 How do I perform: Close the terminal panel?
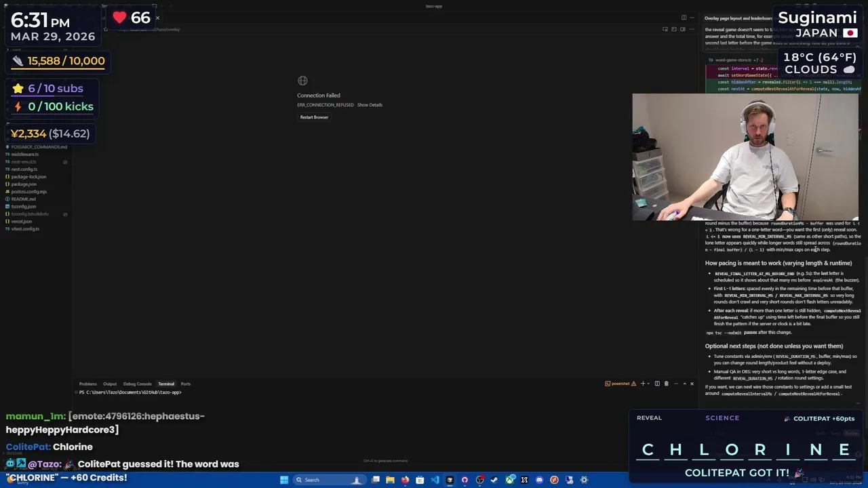(x=692, y=384)
